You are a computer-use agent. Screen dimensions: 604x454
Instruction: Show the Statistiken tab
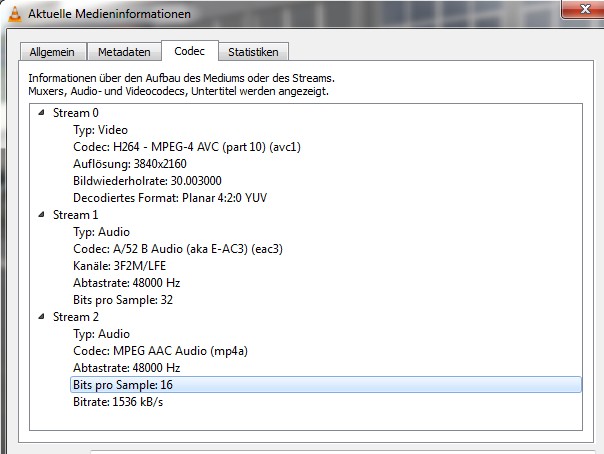click(253, 52)
